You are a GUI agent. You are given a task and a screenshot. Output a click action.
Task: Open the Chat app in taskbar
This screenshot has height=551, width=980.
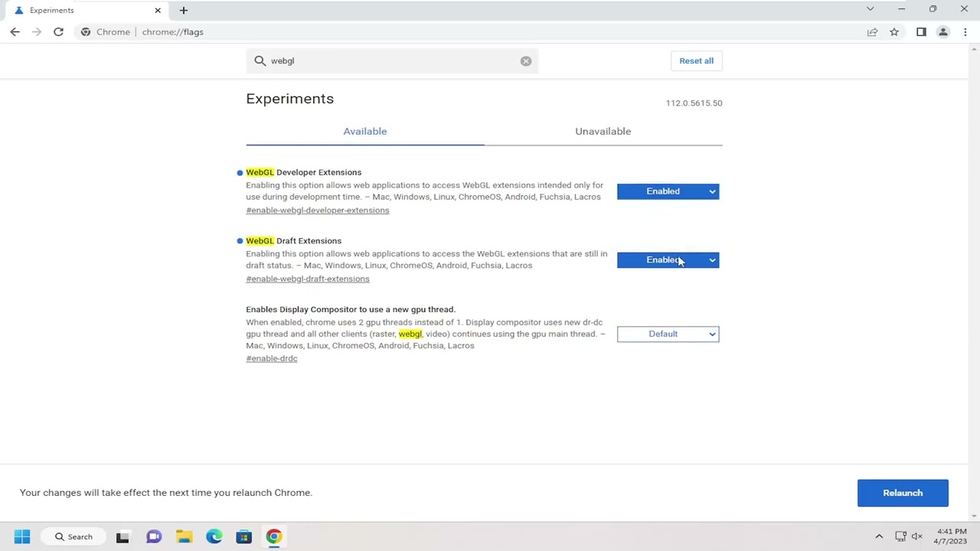(154, 536)
